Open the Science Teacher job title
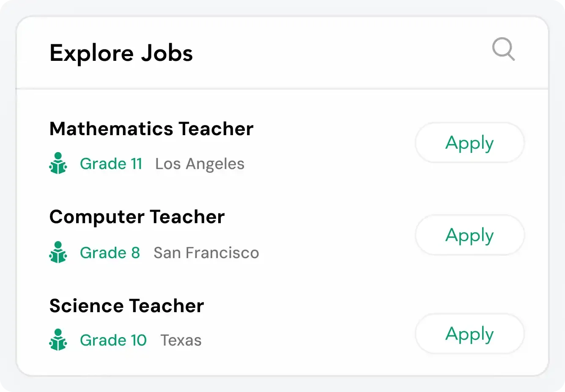This screenshot has width=565, height=392. tap(126, 305)
